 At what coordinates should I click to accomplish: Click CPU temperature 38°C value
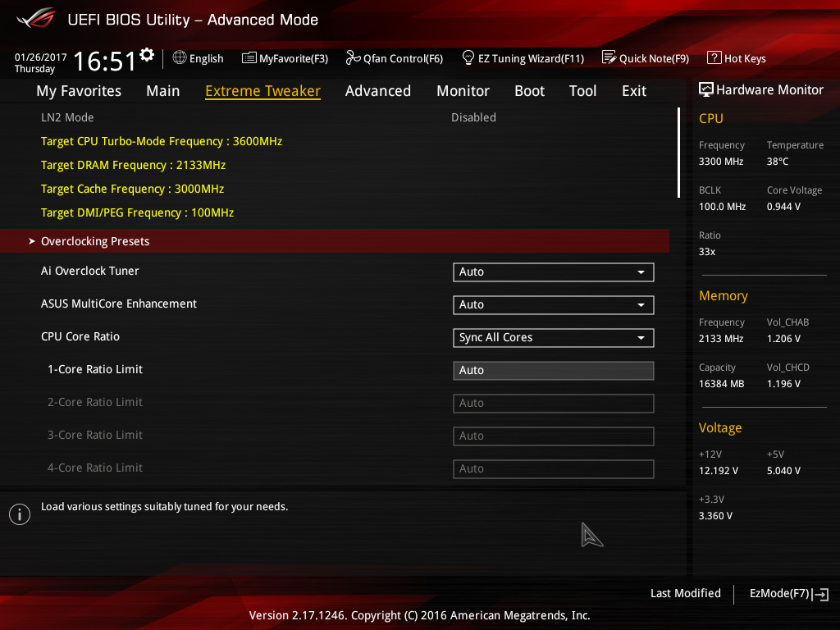778,162
